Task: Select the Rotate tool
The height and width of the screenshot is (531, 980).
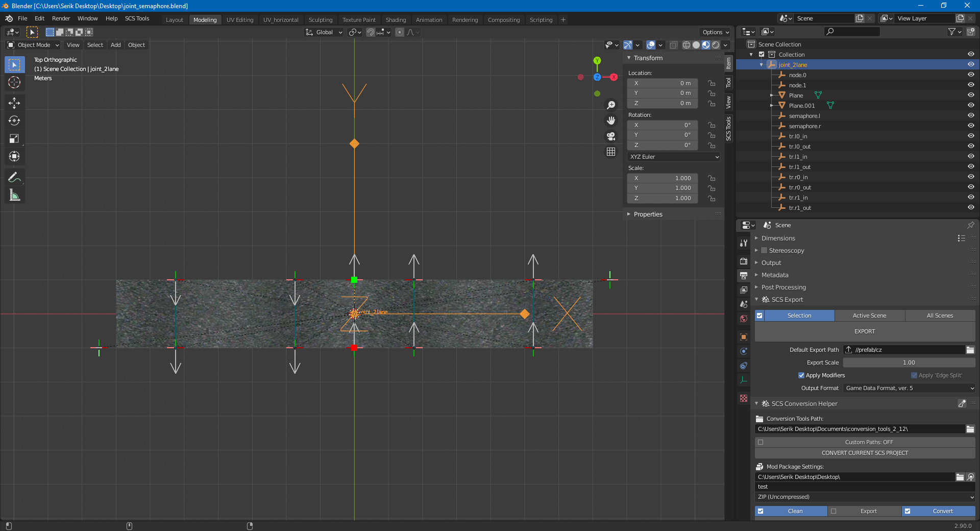Action: pos(14,121)
